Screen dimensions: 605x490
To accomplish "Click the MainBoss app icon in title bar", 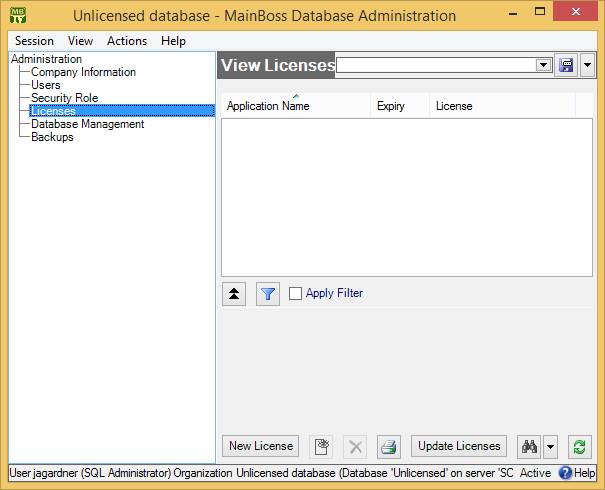I will [18, 15].
